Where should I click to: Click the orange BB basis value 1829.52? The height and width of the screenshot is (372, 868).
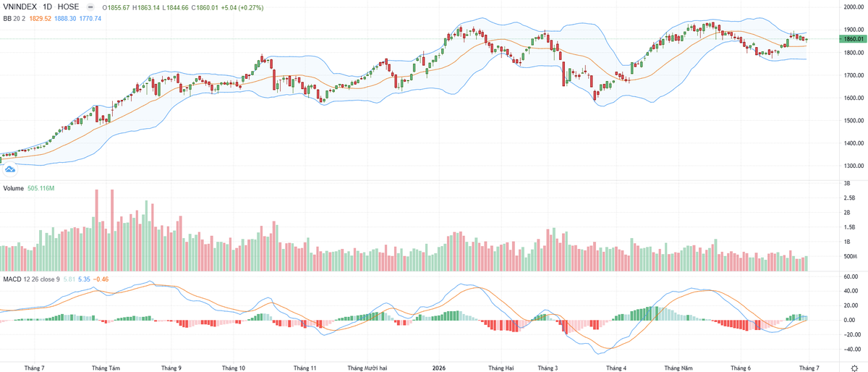click(39, 18)
